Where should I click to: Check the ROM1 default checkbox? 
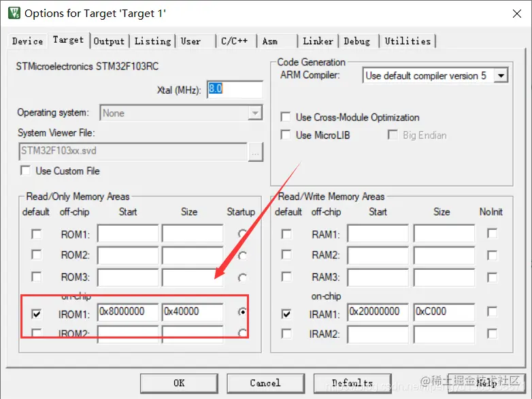(x=36, y=235)
